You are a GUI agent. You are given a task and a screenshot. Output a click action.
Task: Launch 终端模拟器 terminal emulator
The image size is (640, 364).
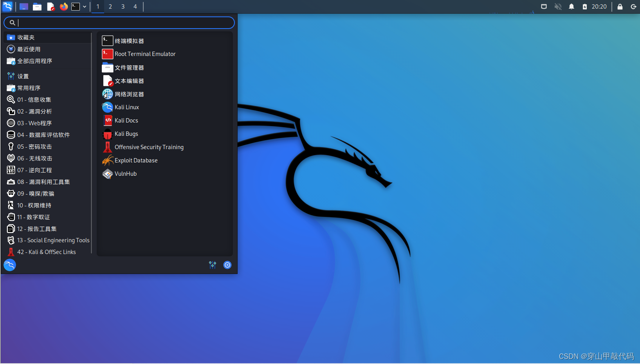coord(165,41)
